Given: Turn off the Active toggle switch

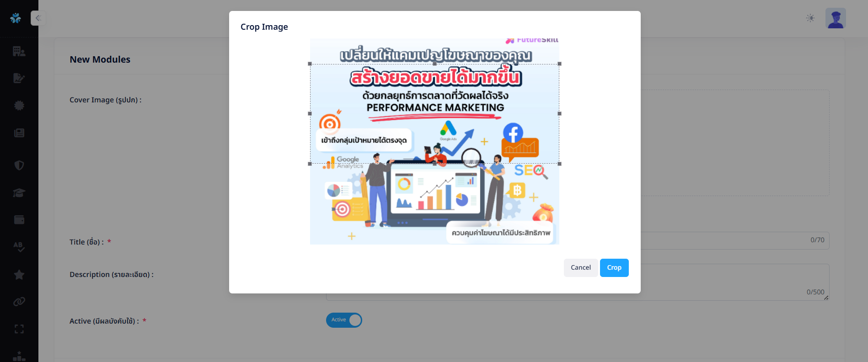Looking at the screenshot, I should pos(344,320).
